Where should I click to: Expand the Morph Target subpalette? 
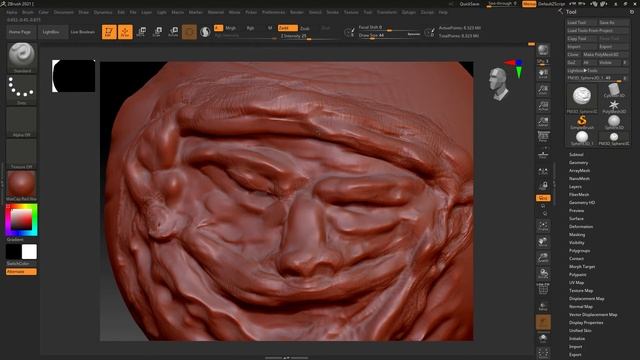(x=582, y=267)
